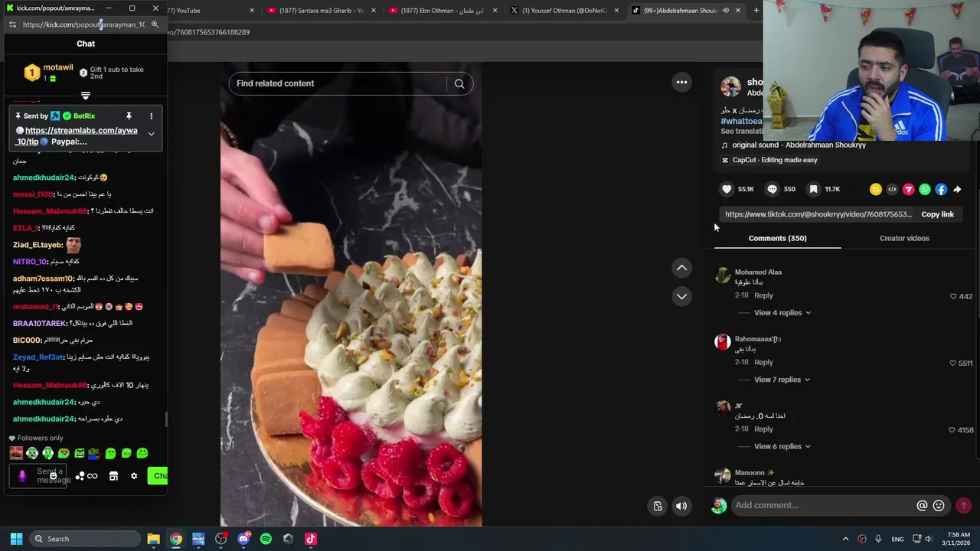Click the Add comment input field
This screenshot has width=980, height=551.
click(x=823, y=505)
